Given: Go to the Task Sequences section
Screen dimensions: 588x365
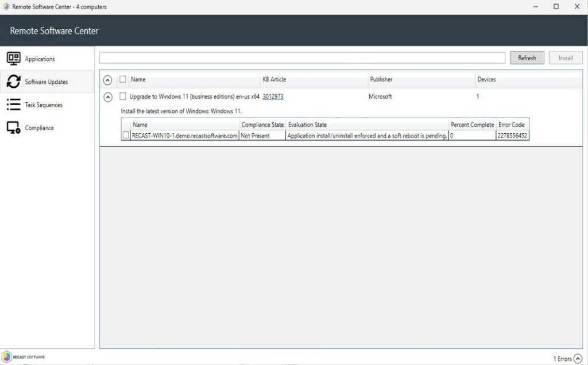Looking at the screenshot, I should coord(47,104).
